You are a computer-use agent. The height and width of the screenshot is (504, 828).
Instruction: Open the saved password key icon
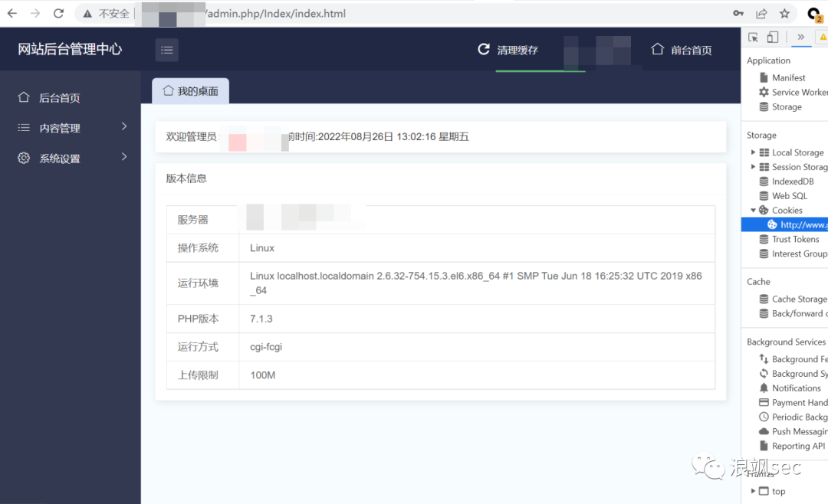738,13
